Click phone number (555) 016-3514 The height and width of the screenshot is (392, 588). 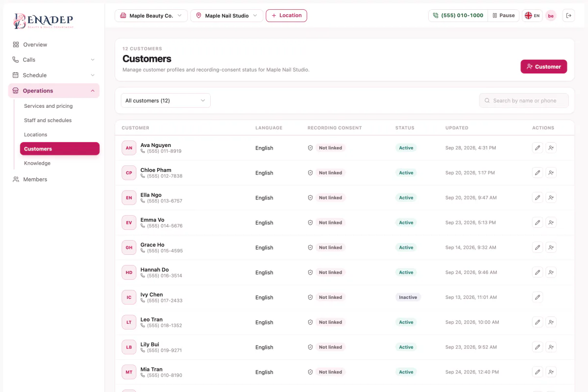pyautogui.click(x=165, y=276)
